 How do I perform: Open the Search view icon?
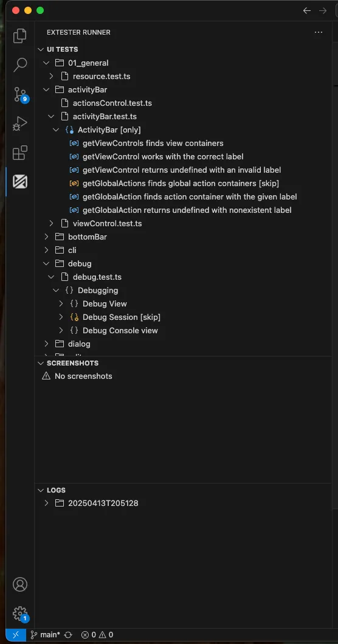(x=19, y=64)
